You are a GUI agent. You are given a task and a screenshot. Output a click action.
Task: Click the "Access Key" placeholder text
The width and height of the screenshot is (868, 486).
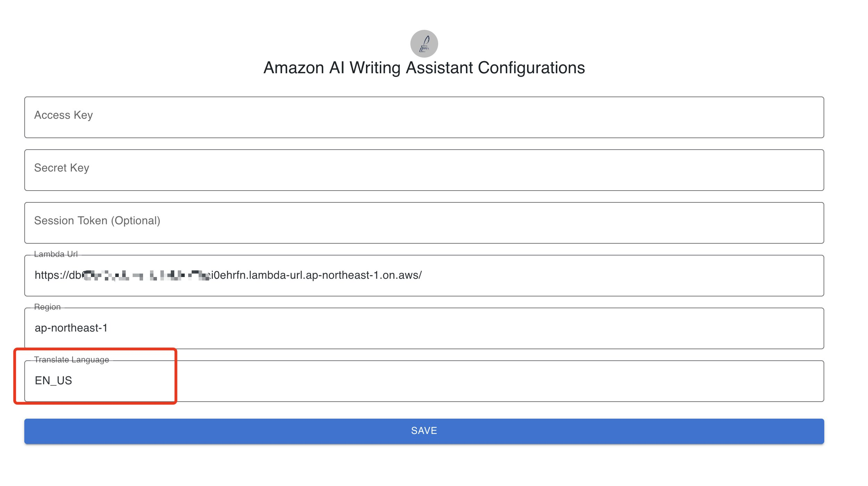pos(64,115)
